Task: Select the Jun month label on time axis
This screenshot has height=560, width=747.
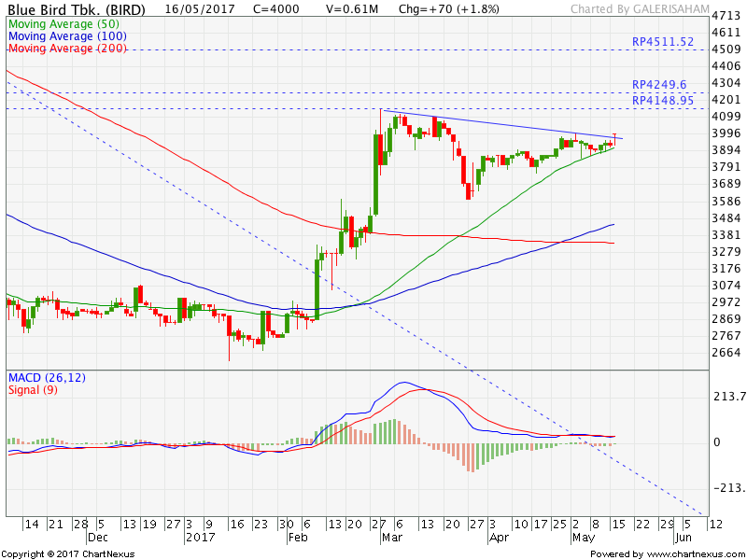Action: [x=683, y=539]
